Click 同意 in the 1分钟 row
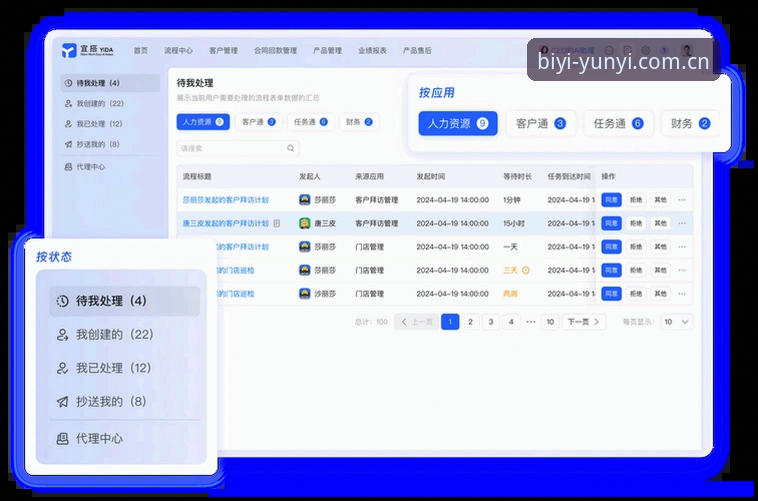This screenshot has height=501, width=758. [x=612, y=200]
